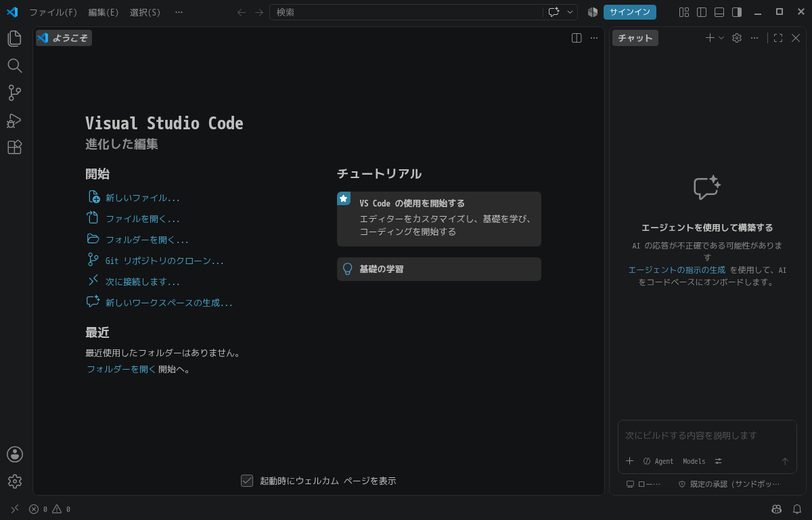The width and height of the screenshot is (812, 520).
Task: Click the add context plus in the chat input
Action: pyautogui.click(x=630, y=461)
